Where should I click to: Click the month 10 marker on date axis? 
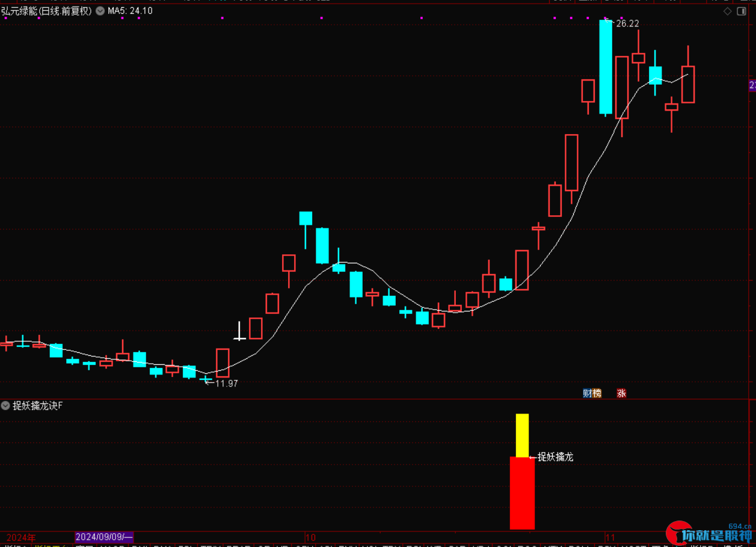click(310, 537)
